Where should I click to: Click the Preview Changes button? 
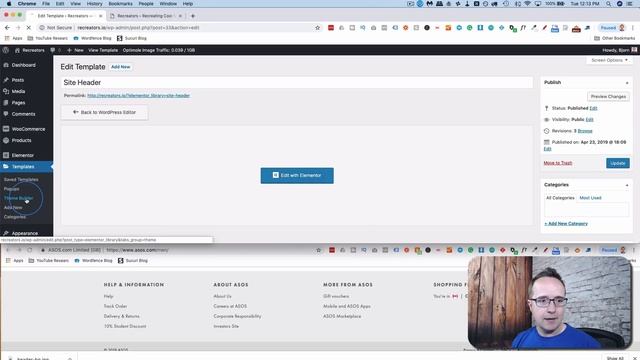pyautogui.click(x=608, y=97)
